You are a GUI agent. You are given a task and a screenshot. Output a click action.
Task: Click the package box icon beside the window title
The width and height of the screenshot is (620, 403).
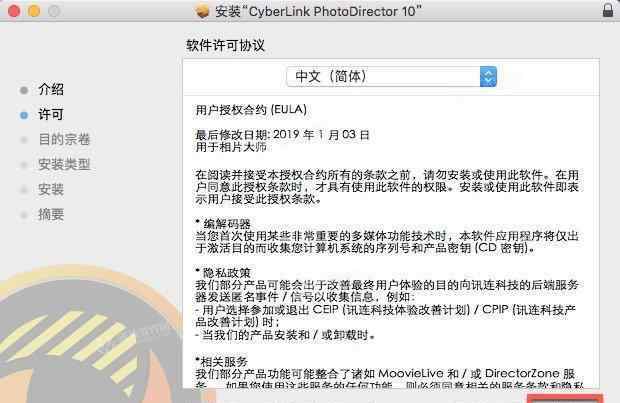coord(202,11)
